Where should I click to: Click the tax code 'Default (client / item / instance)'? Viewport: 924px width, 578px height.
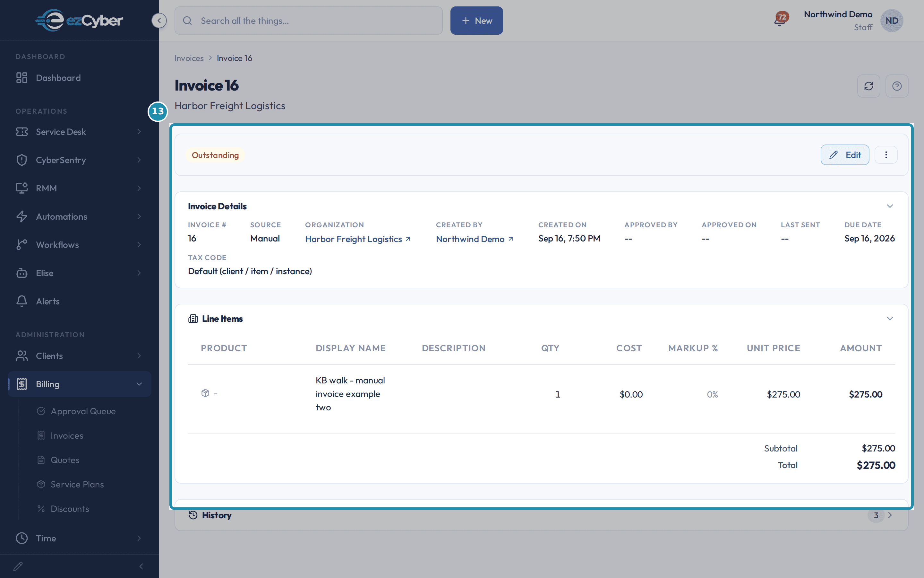pyautogui.click(x=250, y=271)
